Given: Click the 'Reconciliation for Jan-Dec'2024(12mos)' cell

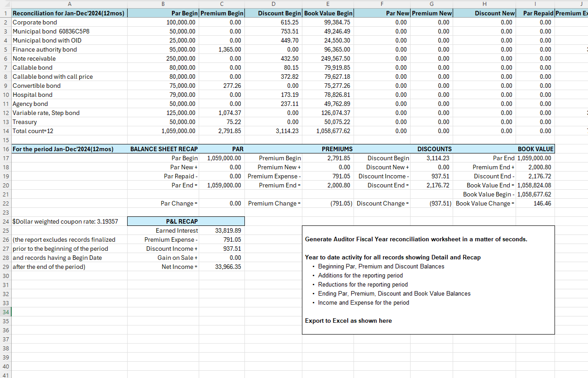Looking at the screenshot, I should [x=69, y=13].
